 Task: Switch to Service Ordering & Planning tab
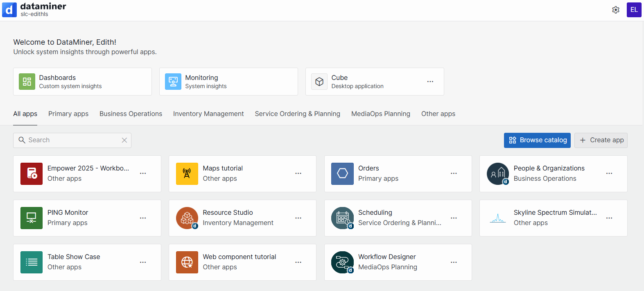(x=298, y=114)
